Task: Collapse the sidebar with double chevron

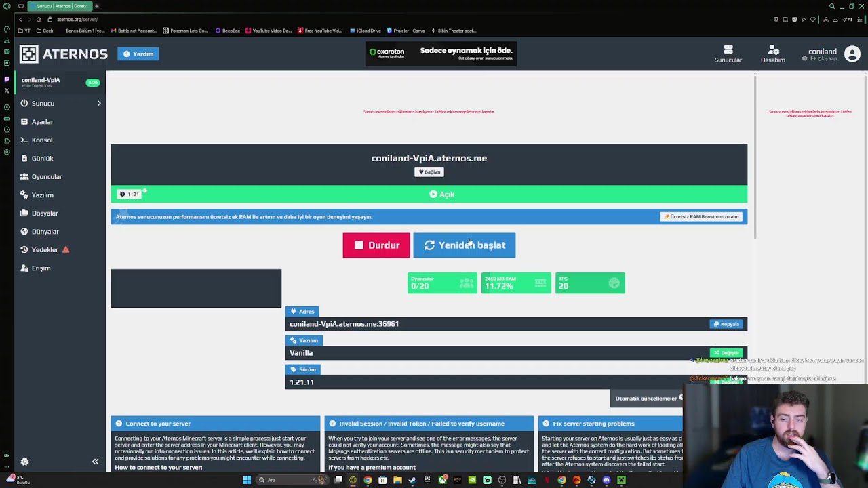Action: (x=95, y=462)
